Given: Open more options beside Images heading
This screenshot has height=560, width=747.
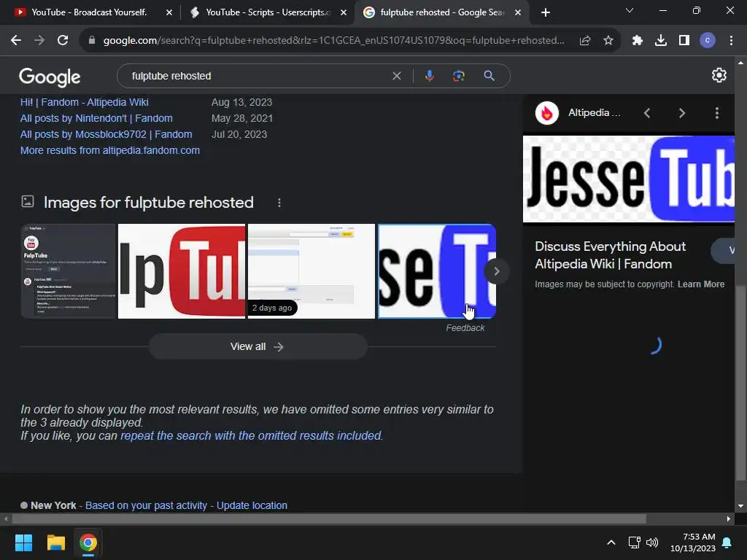Looking at the screenshot, I should [279, 203].
